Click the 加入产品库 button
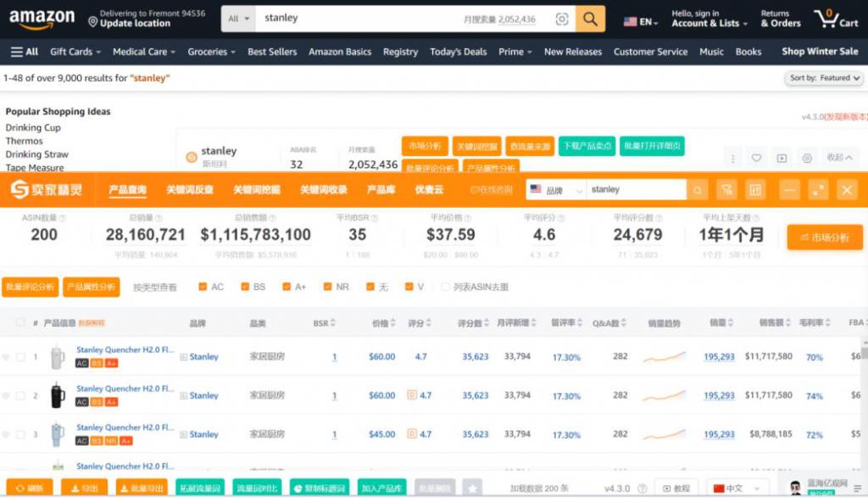868x498 pixels. (x=382, y=488)
